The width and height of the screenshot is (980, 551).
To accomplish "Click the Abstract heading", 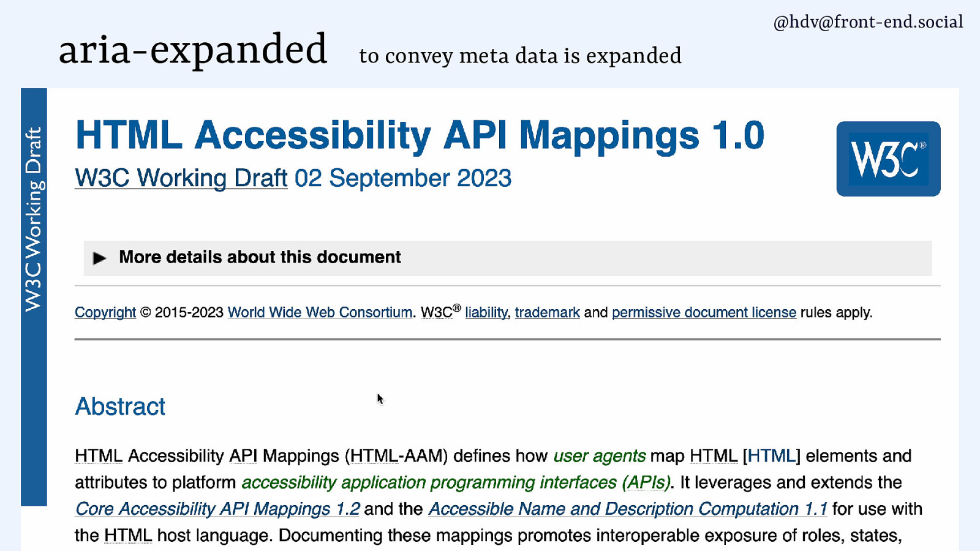I will 120,407.
